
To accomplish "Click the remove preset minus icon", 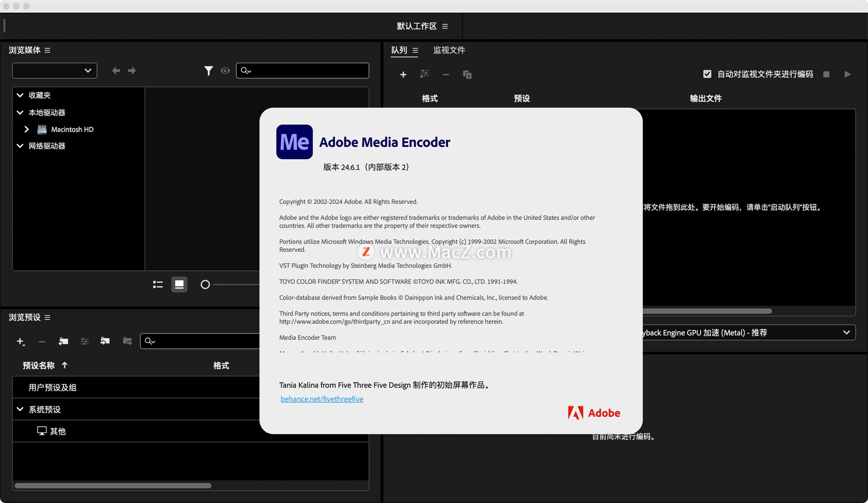I will (42, 342).
